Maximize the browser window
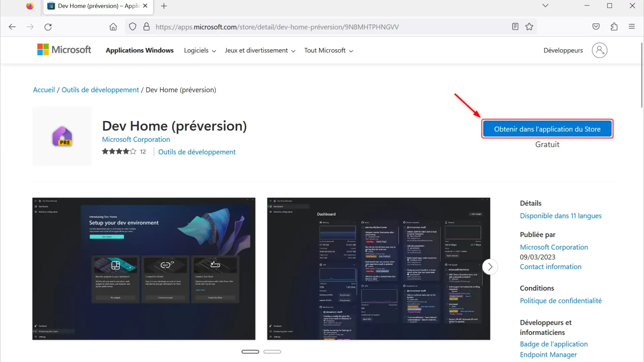The height and width of the screenshot is (362, 644). (x=609, y=6)
